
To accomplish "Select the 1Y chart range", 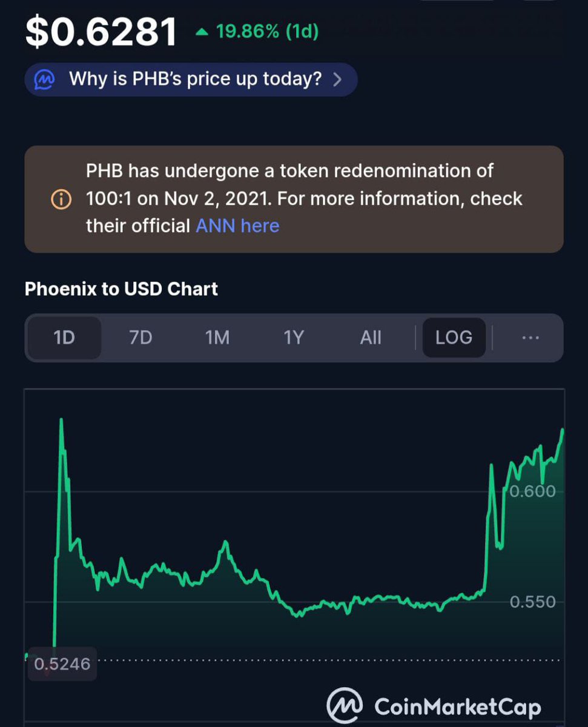I will [294, 337].
